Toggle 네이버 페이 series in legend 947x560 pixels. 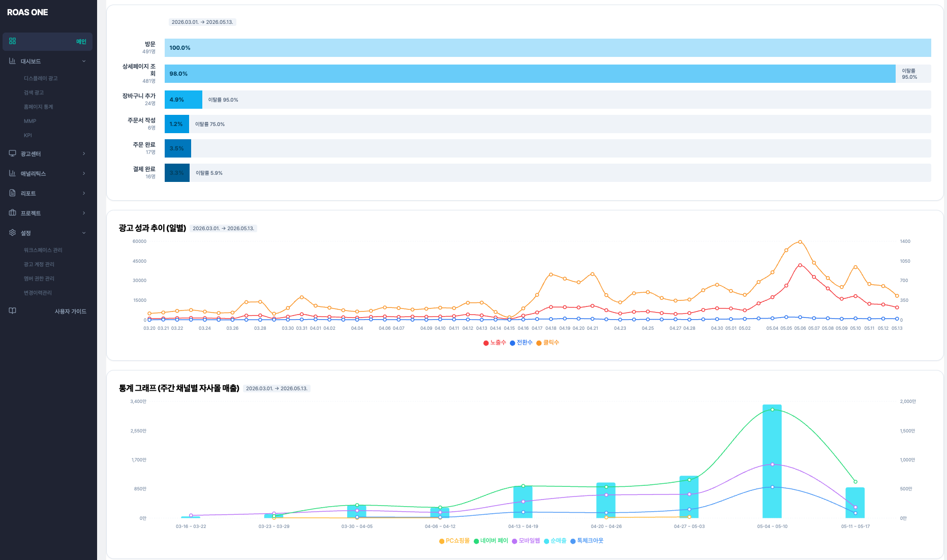coord(491,541)
